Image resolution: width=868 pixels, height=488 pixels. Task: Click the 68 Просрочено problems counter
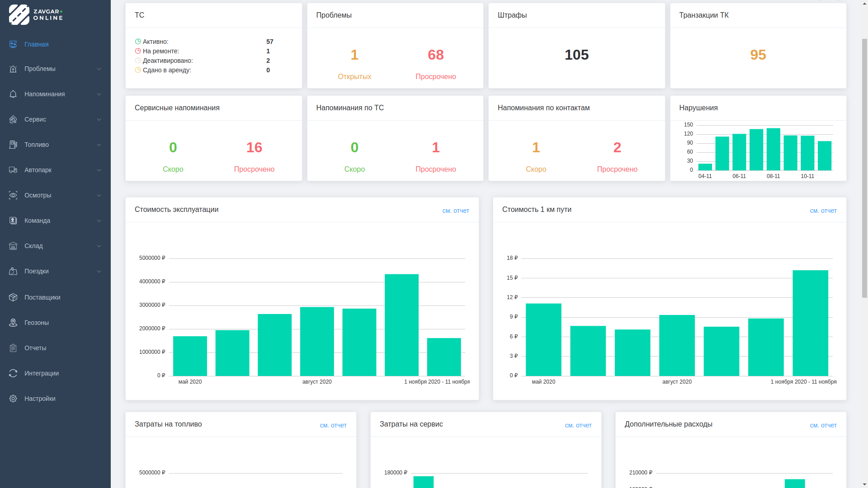click(x=435, y=55)
